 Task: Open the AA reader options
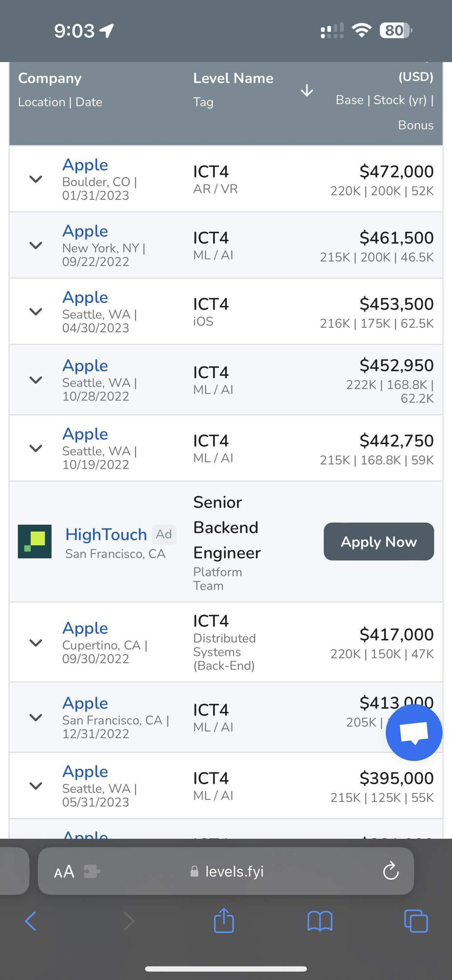tap(64, 871)
